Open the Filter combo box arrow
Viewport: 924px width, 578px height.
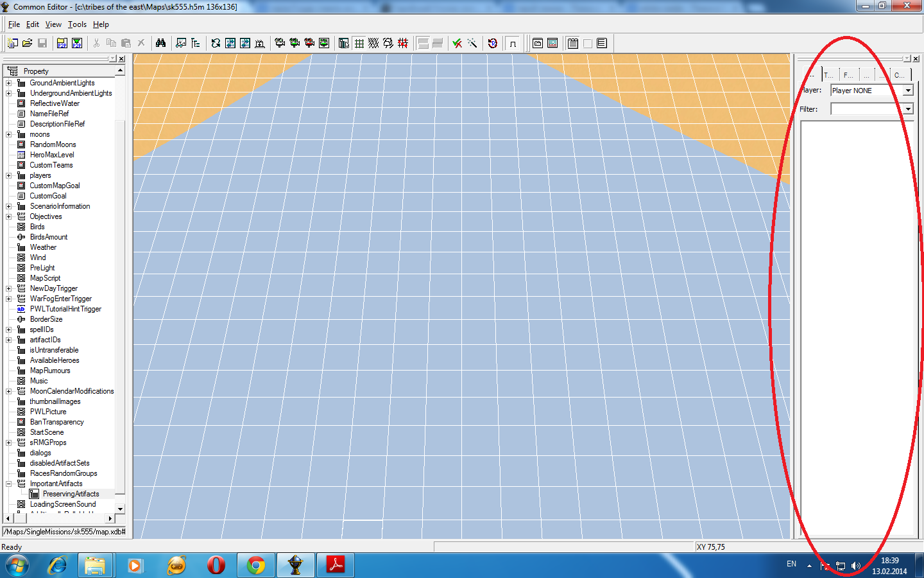coord(908,109)
